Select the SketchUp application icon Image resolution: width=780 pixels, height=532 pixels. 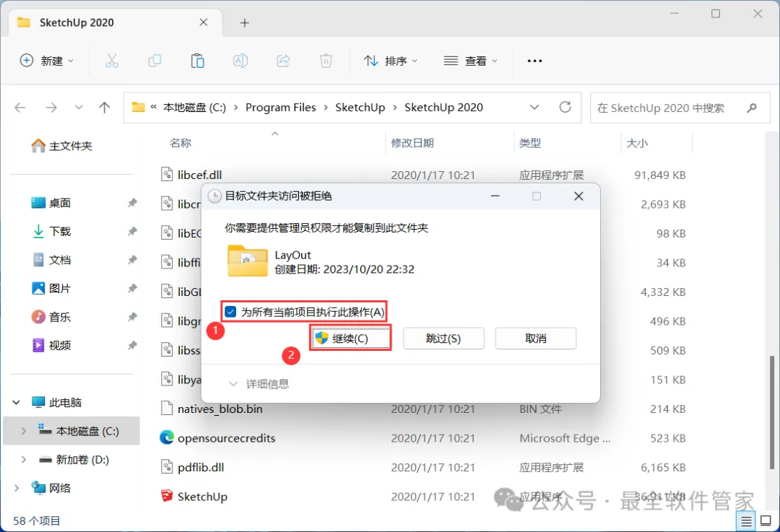pyautogui.click(x=167, y=496)
